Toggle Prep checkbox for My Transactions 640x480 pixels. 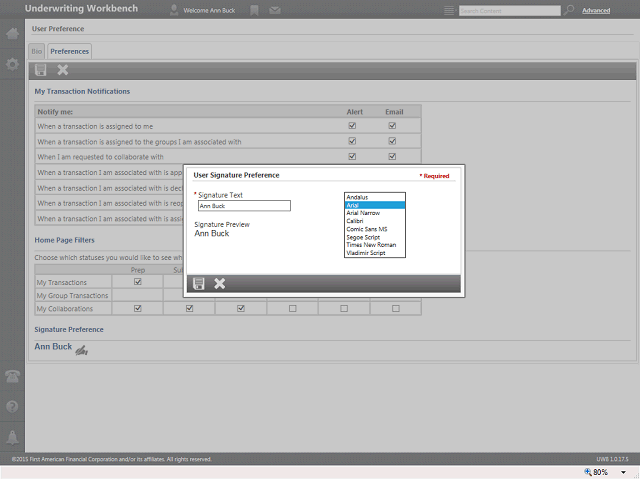[x=138, y=282]
